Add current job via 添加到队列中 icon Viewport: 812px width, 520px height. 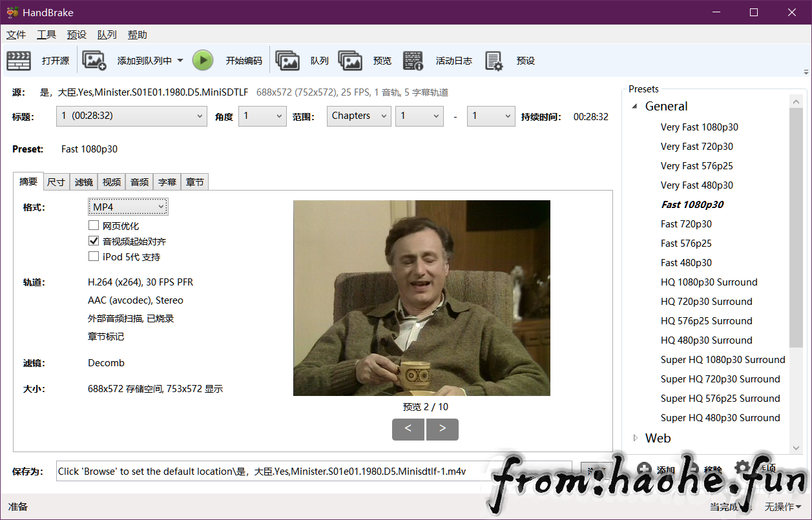point(94,61)
